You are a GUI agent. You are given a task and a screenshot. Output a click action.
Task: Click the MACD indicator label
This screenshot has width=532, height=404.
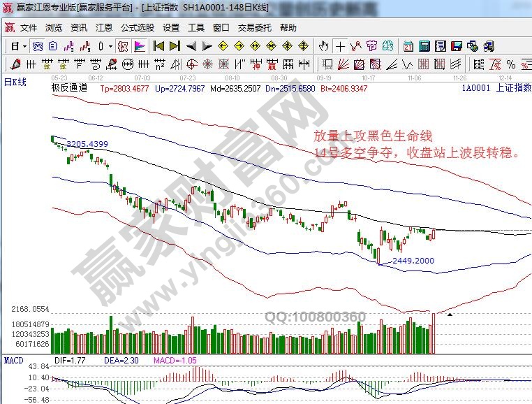click(13, 360)
